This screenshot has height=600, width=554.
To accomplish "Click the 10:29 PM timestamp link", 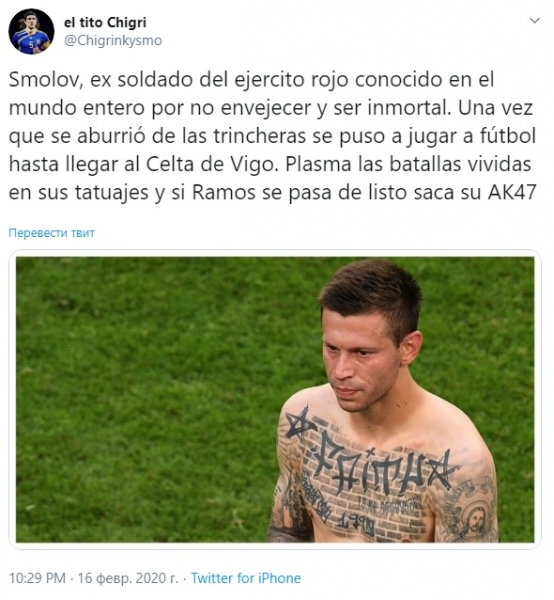I will pyautogui.click(x=37, y=578).
